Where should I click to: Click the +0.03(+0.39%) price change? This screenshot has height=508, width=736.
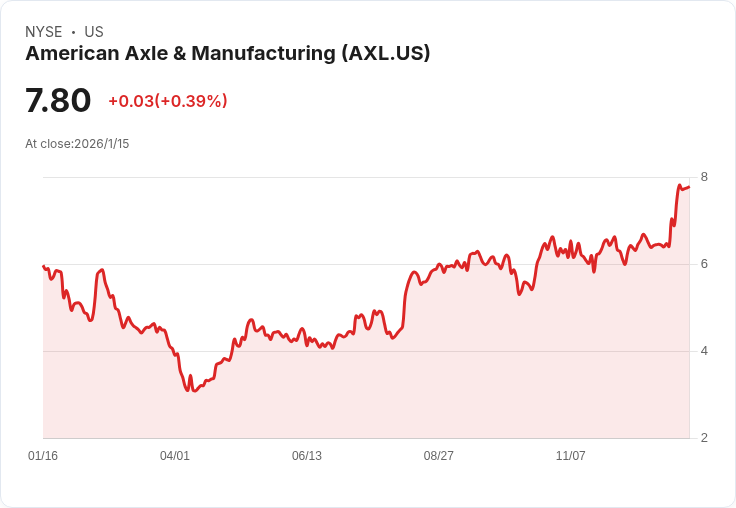tap(168, 101)
